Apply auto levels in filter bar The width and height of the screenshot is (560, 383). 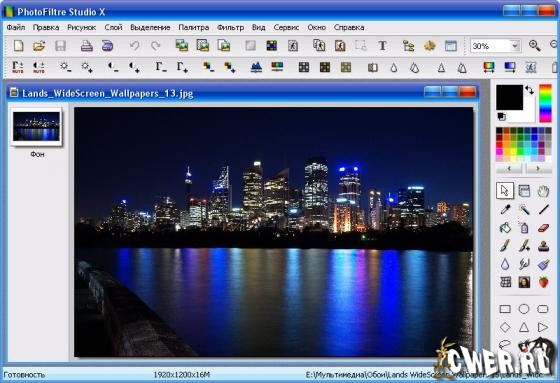18,67
